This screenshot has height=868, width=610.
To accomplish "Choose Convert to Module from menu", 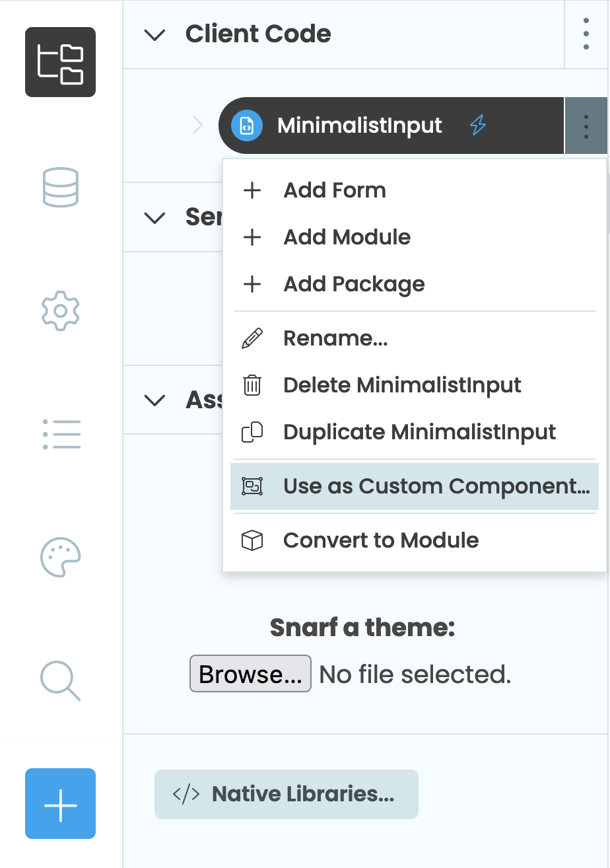I will click(x=380, y=540).
